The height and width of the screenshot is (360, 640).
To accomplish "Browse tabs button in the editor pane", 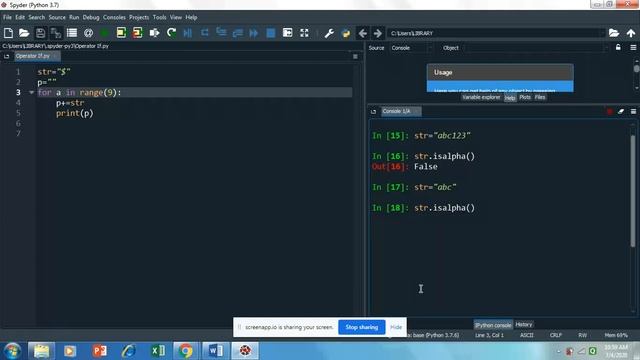I will [x=7, y=56].
